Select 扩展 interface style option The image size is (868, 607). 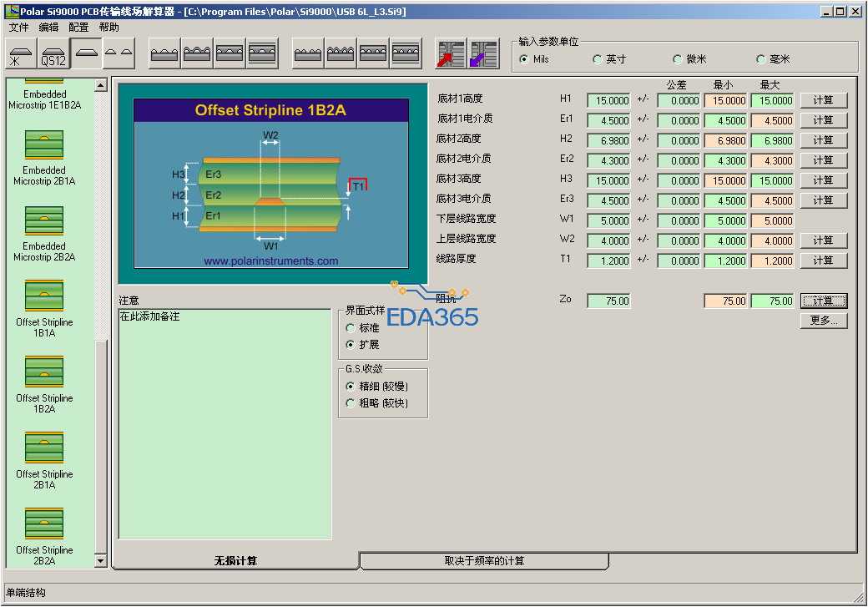(350, 345)
